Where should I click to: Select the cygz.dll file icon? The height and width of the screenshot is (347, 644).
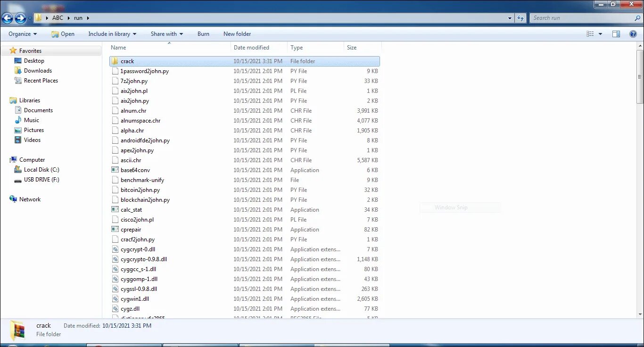coord(116,309)
